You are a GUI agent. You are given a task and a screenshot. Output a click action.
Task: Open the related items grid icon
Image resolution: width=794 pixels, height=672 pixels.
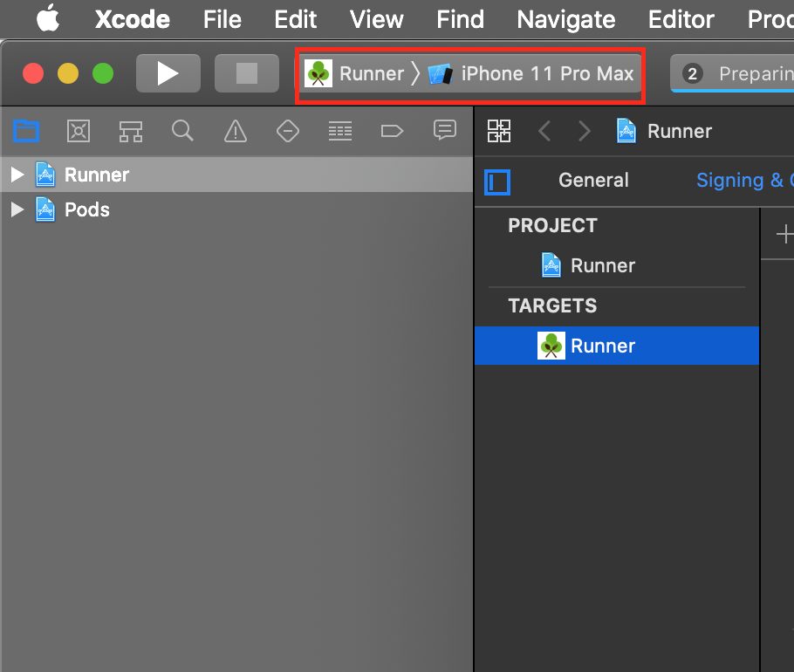pyautogui.click(x=499, y=131)
